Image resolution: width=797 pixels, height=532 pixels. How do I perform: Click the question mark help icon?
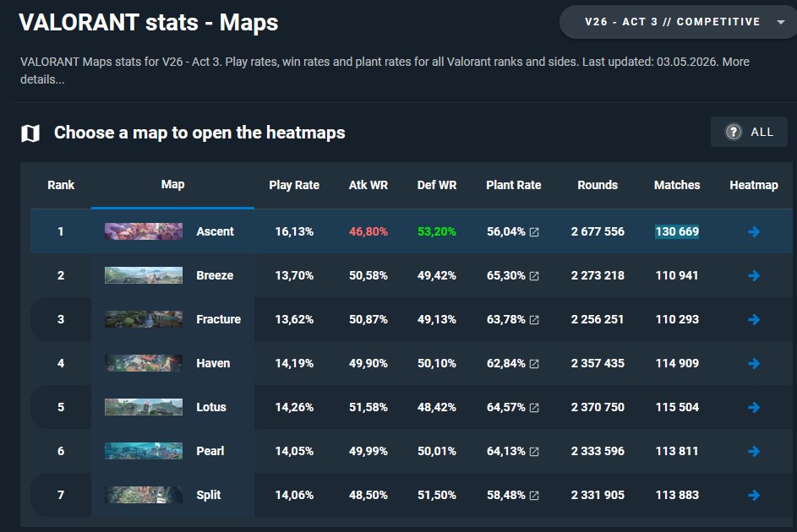pos(733,132)
